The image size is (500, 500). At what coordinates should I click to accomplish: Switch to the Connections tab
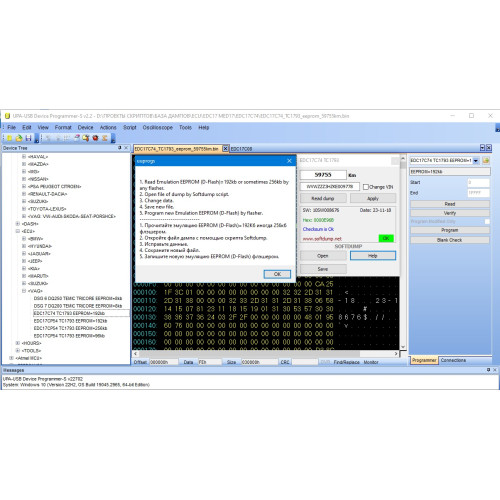pyautogui.click(x=453, y=360)
